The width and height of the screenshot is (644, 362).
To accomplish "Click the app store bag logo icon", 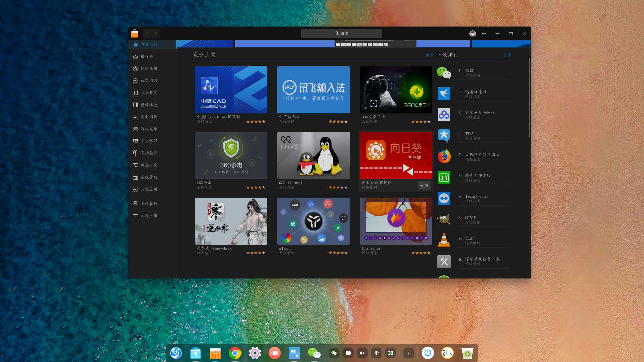I will [135, 34].
